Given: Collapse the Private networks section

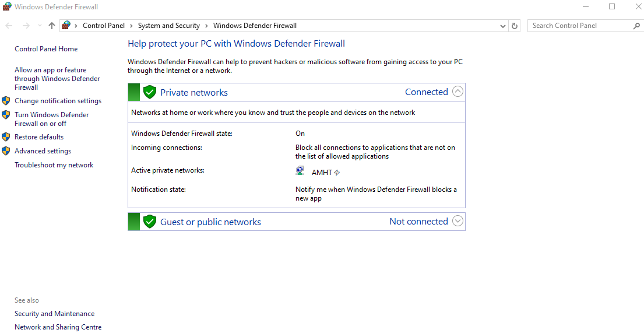Looking at the screenshot, I should 458,92.
